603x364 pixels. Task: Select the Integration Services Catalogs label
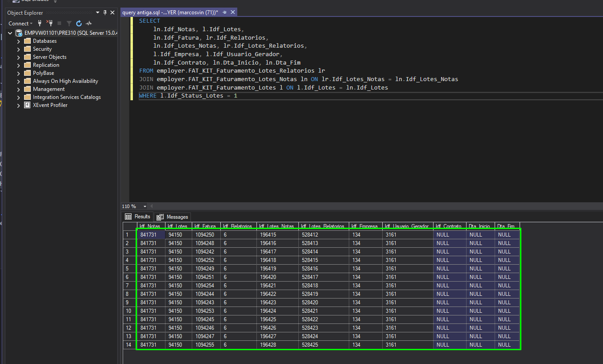[x=67, y=97]
